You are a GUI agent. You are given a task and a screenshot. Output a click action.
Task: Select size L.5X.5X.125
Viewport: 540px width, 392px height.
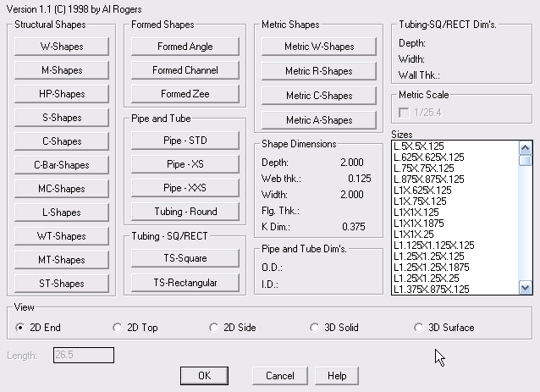(x=455, y=146)
